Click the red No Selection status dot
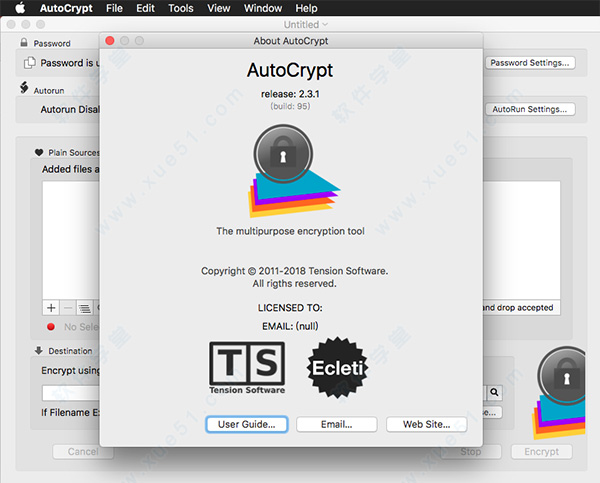600x483 pixels. point(51,327)
